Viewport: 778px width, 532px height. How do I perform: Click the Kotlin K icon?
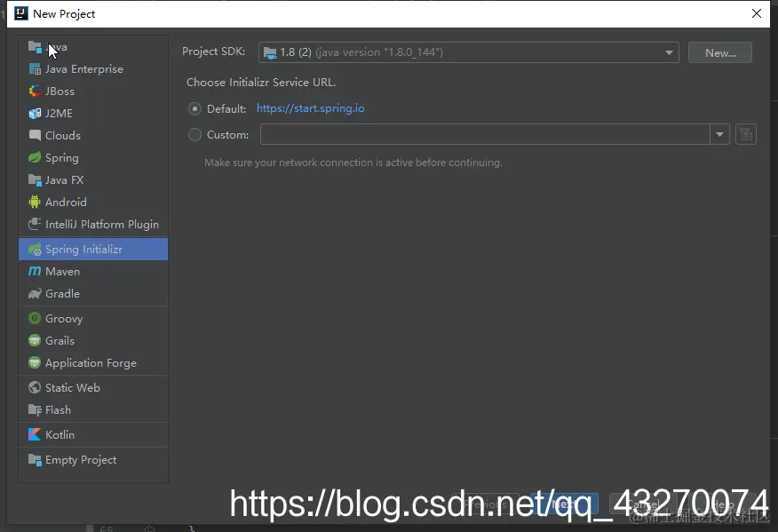pos(35,434)
